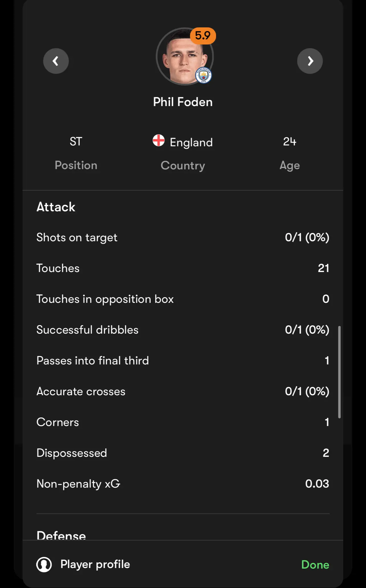The width and height of the screenshot is (366, 588).
Task: Select the Shots on target row
Action: tap(183, 237)
